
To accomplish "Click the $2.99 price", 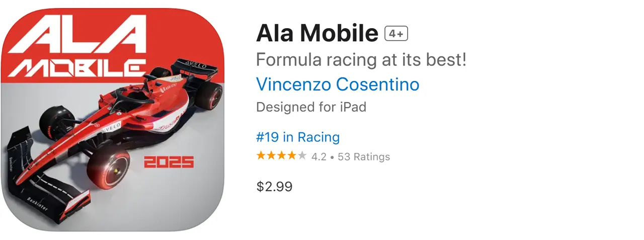I will tap(274, 187).
